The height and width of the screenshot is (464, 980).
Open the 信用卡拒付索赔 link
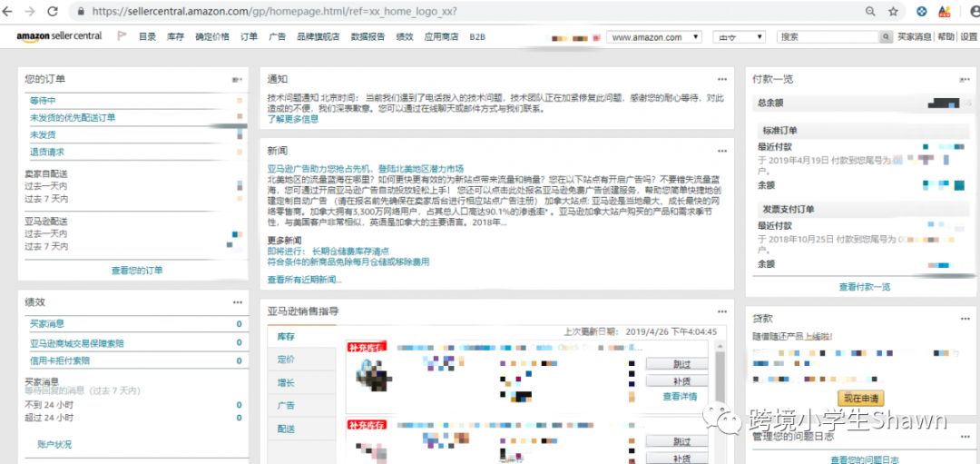click(x=59, y=360)
